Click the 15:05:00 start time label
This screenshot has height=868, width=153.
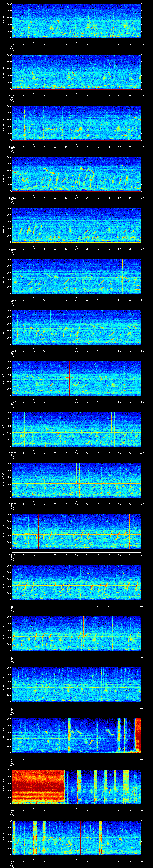click(x=12, y=249)
